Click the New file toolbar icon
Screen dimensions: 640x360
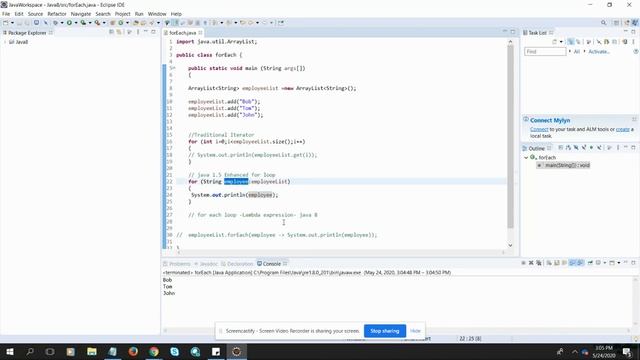(x=6, y=23)
